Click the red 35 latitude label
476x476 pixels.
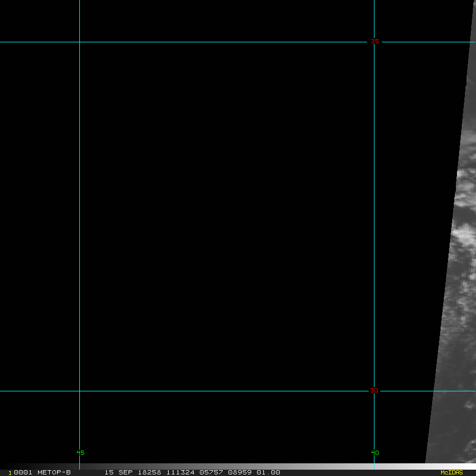(374, 41)
